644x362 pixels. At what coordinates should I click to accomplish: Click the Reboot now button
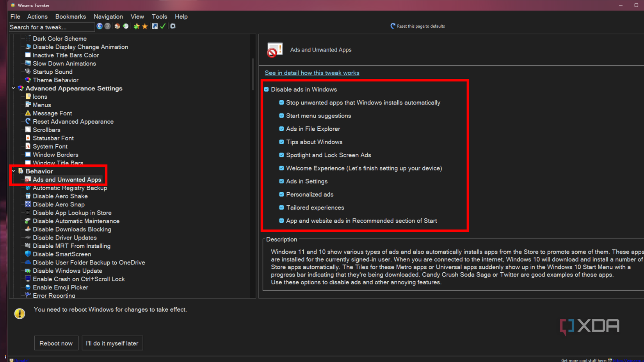click(x=56, y=343)
